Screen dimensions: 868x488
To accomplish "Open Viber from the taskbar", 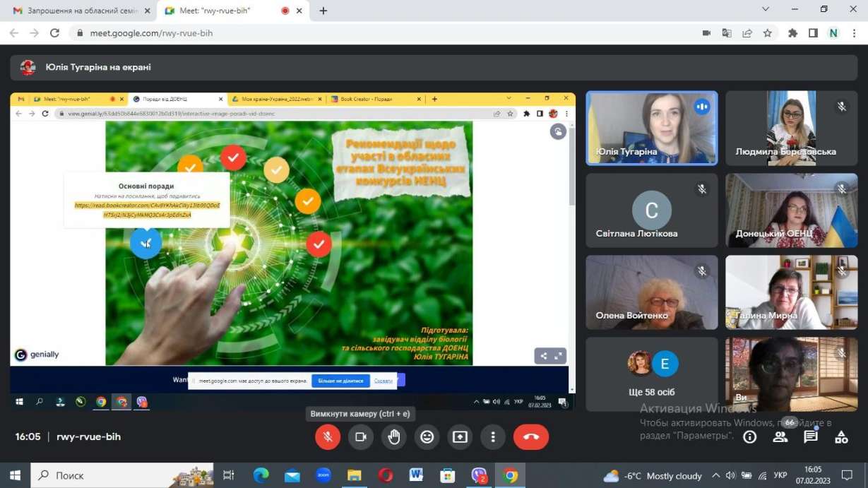I will pyautogui.click(x=479, y=475).
